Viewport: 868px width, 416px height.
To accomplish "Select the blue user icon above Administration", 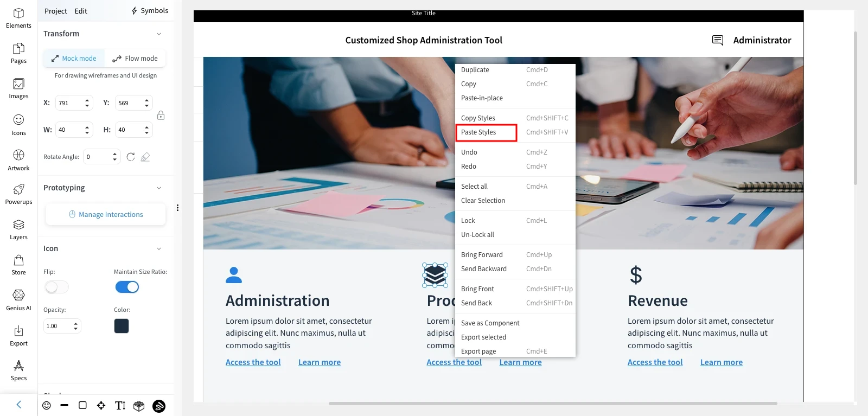I will 234,275.
